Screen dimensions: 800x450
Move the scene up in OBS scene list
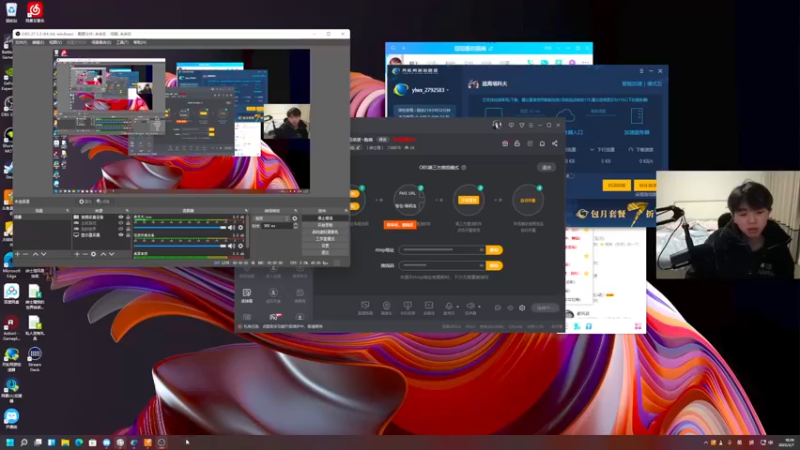click(35, 254)
